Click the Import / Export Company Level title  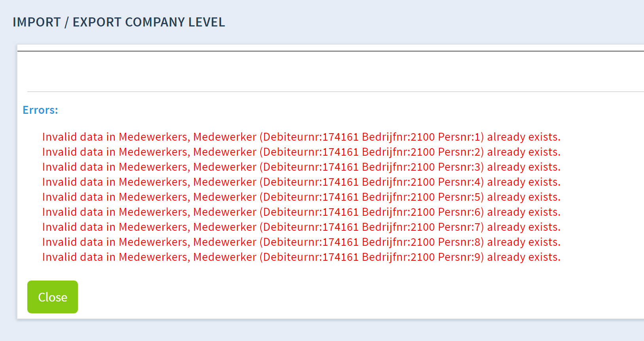[x=119, y=22]
